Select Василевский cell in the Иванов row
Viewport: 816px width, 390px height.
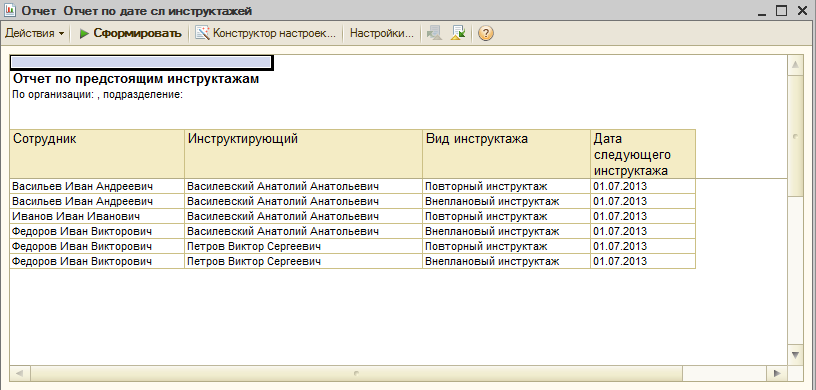tap(303, 216)
